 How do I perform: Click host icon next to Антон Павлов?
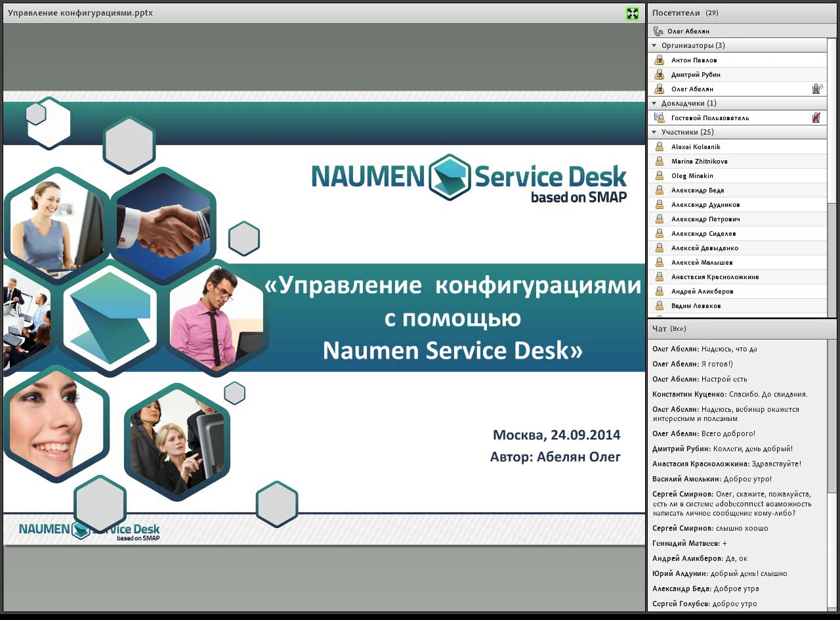(x=660, y=60)
